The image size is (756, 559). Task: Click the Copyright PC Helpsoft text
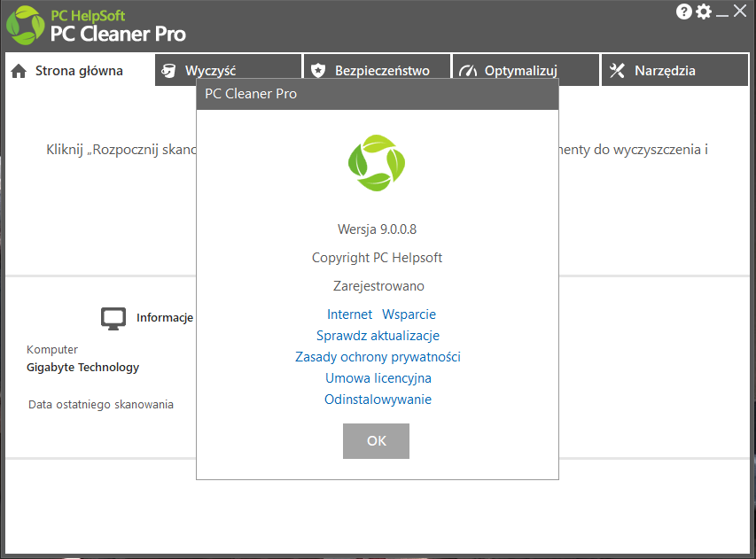377,258
